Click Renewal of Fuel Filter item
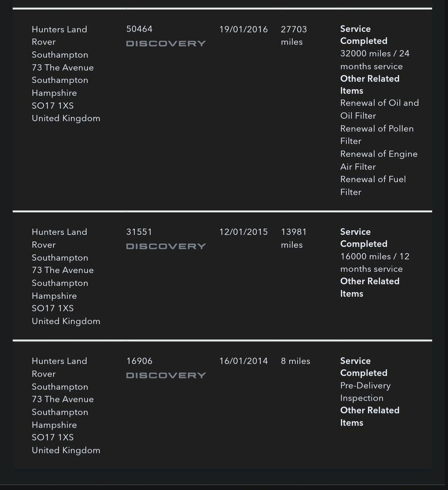This screenshot has width=448, height=490. 373,186
